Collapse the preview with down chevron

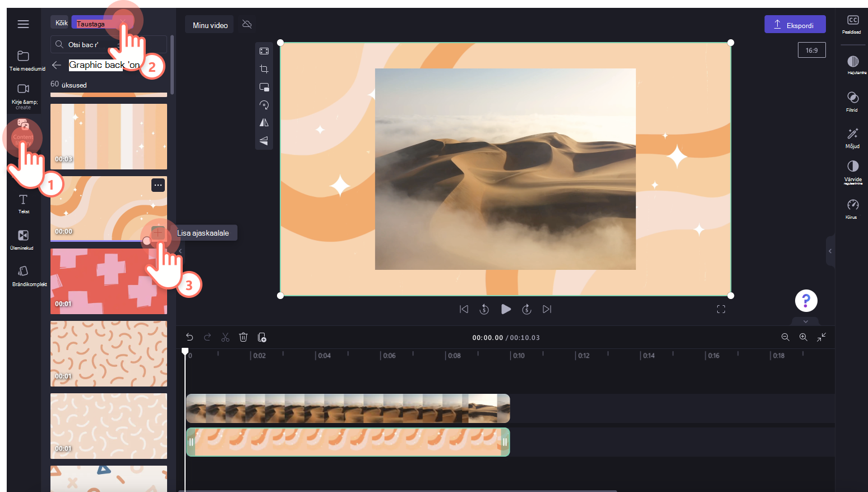point(806,321)
